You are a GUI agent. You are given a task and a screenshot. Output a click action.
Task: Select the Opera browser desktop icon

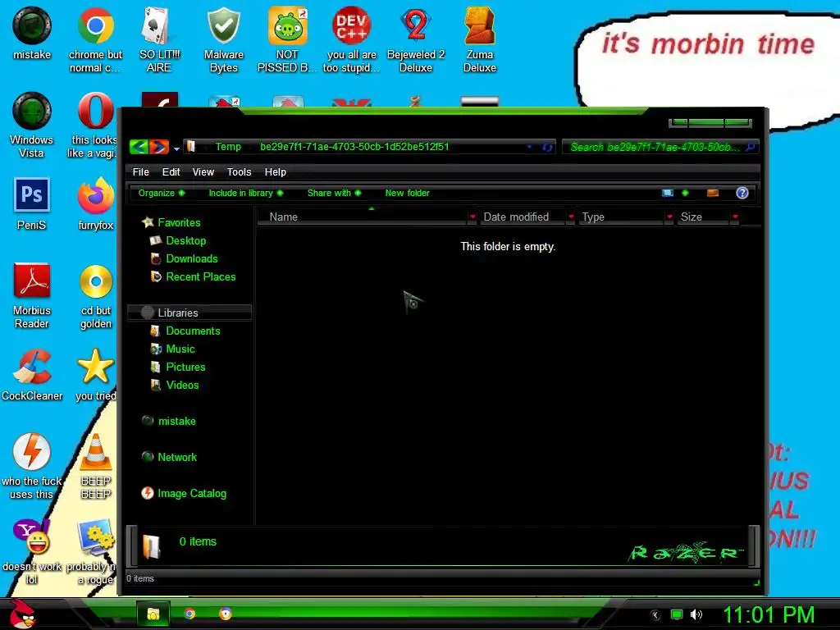[x=95, y=125]
